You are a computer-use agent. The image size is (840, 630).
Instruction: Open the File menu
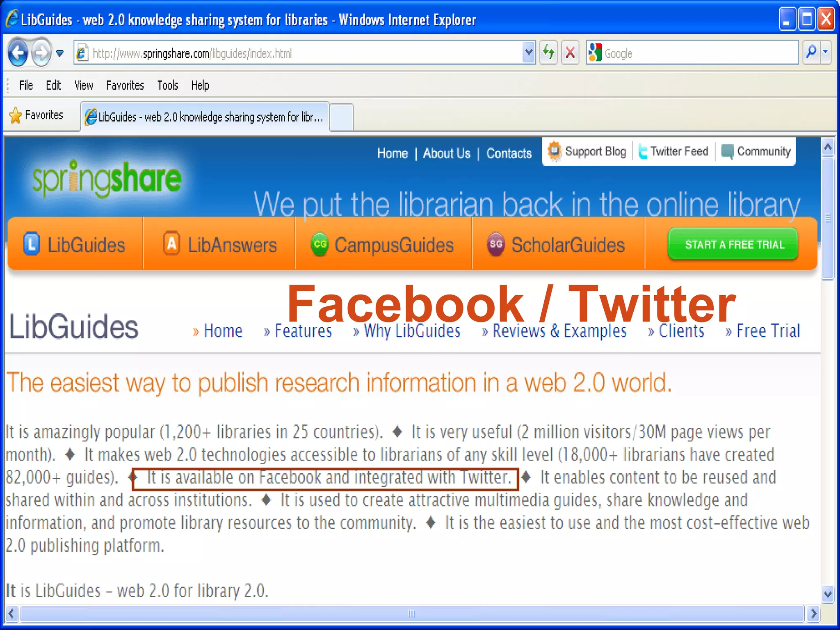[x=26, y=85]
